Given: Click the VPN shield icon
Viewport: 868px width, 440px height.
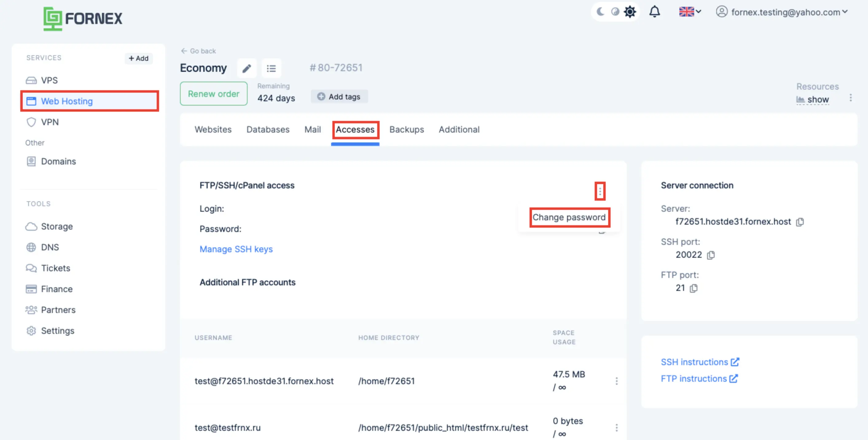Looking at the screenshot, I should click(x=31, y=122).
